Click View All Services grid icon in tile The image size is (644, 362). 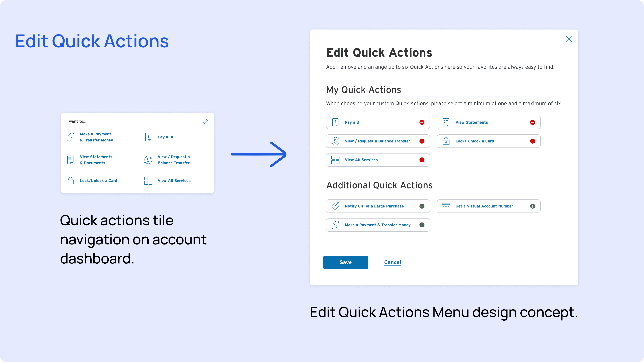point(148,181)
